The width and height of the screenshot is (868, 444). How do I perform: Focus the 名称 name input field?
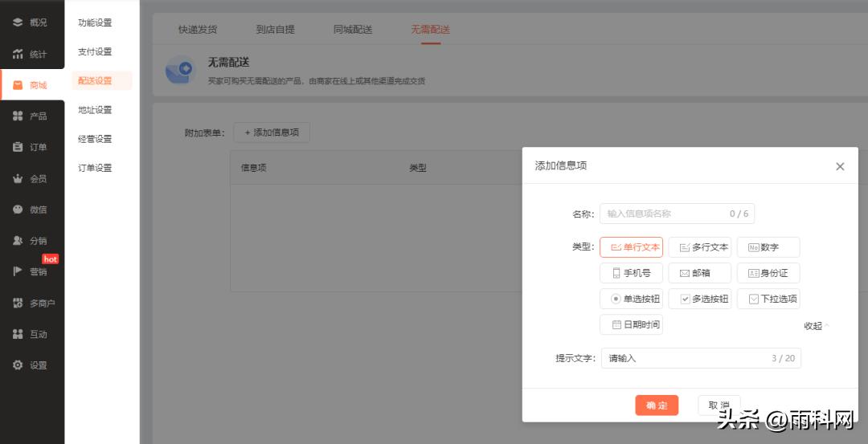677,214
